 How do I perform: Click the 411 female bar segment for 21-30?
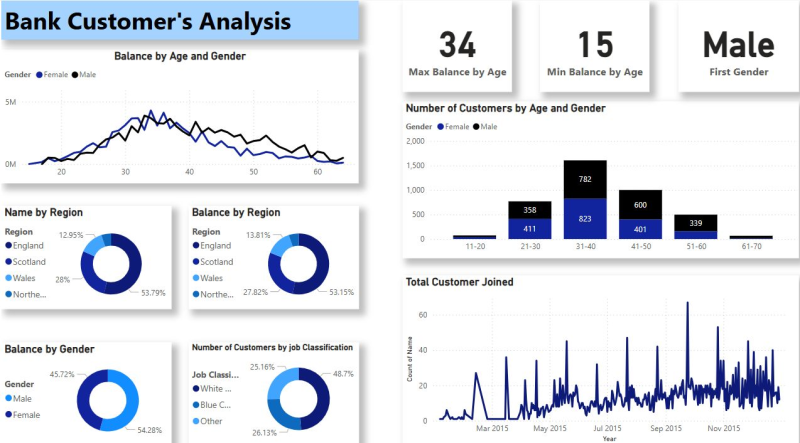[x=530, y=228]
